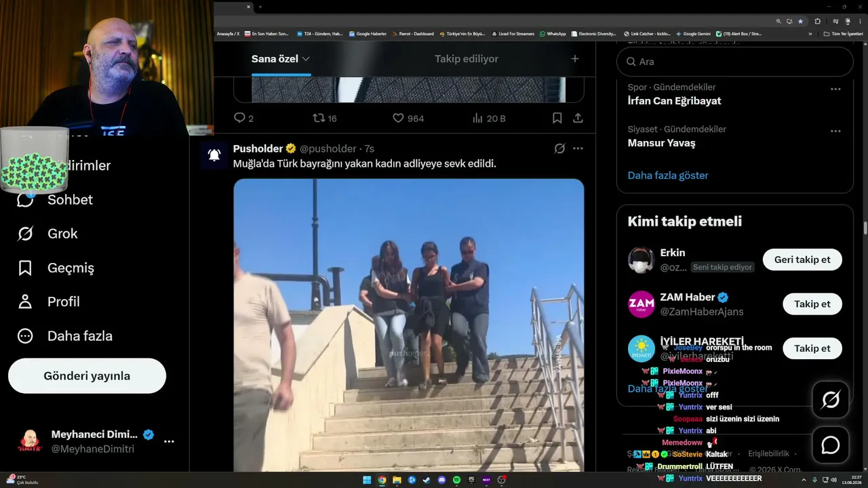Open the 7s timestamp on Pusholder's post

click(369, 148)
